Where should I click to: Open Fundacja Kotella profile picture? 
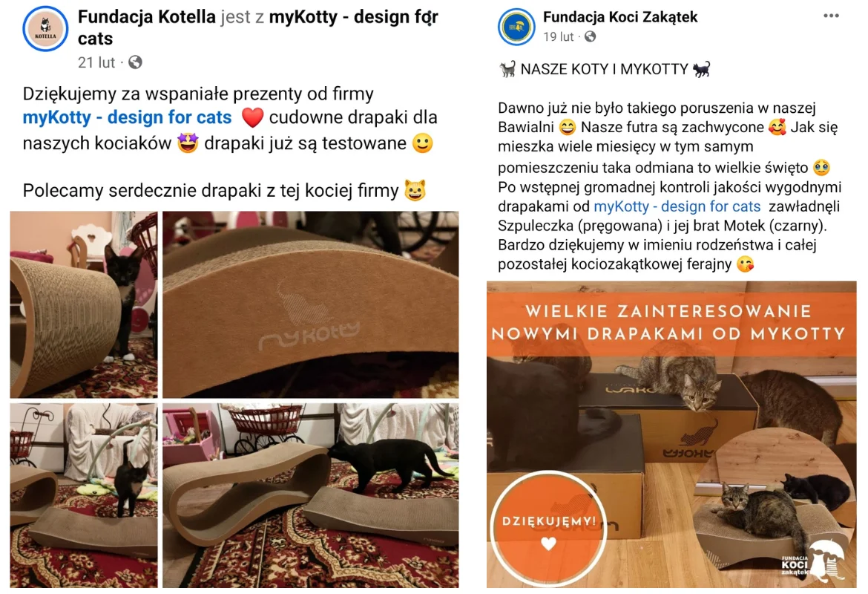[x=45, y=28]
